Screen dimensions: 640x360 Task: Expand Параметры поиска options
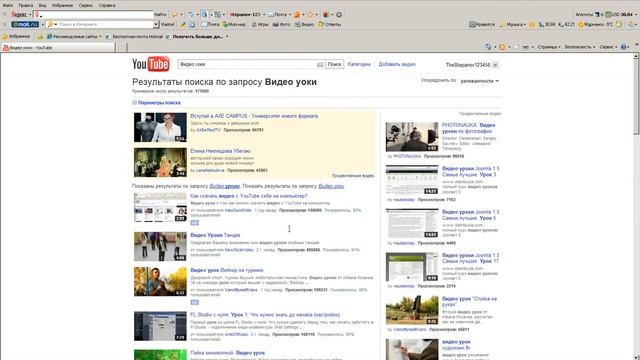(x=159, y=103)
